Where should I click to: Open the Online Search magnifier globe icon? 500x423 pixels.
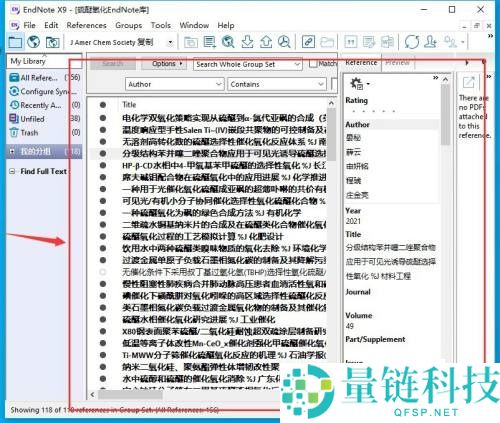(x=228, y=42)
